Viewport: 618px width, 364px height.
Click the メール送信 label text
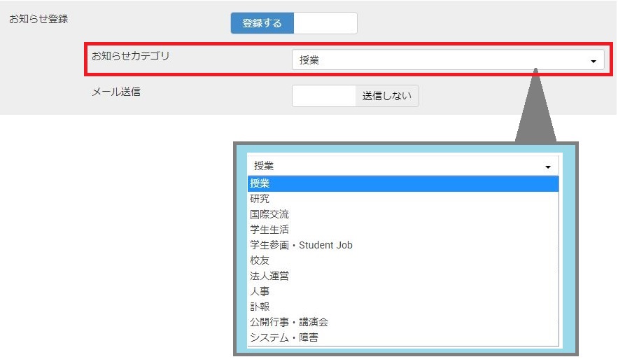(x=116, y=92)
